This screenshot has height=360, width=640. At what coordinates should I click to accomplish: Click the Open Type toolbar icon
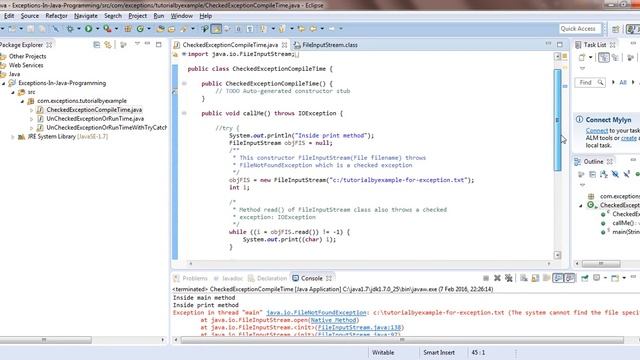tap(160, 29)
